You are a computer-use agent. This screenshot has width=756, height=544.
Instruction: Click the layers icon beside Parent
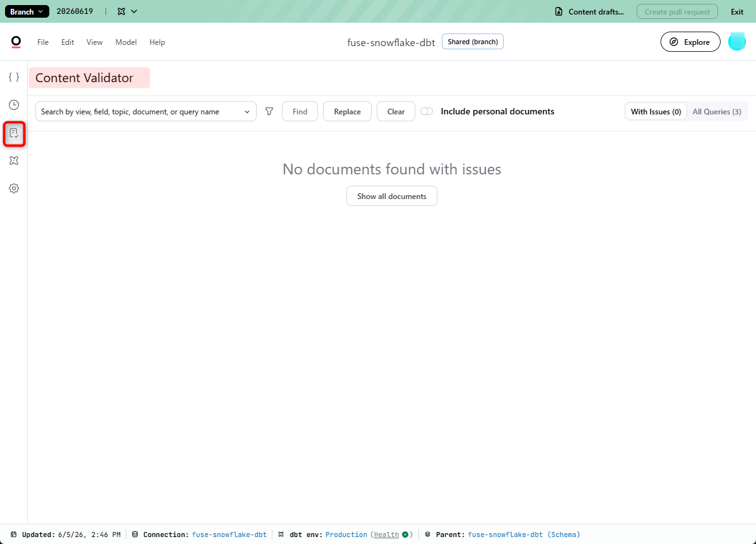click(x=428, y=535)
